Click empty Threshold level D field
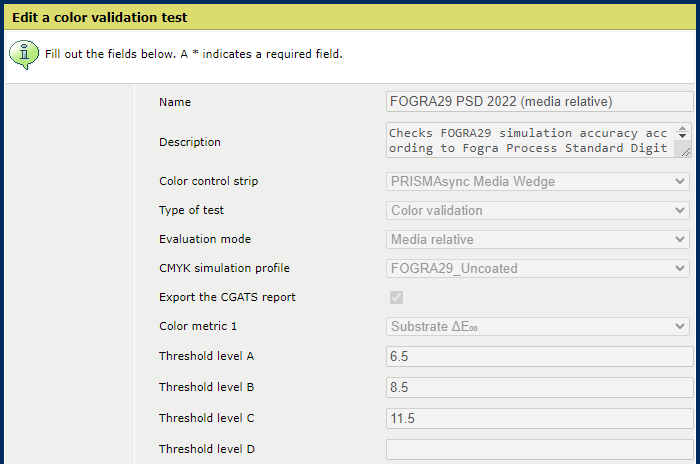This screenshot has height=464, width=700. coord(539,449)
